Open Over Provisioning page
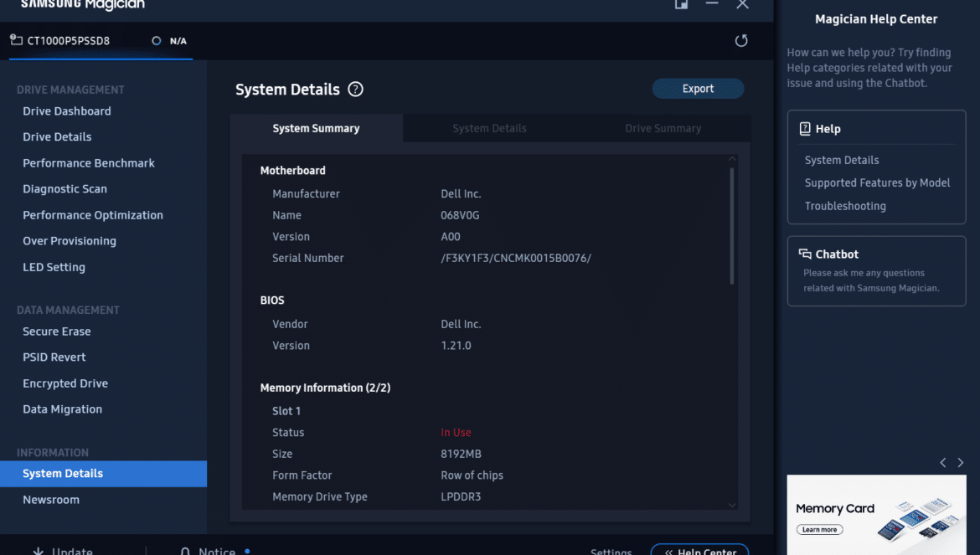The width and height of the screenshot is (980, 555). click(70, 241)
